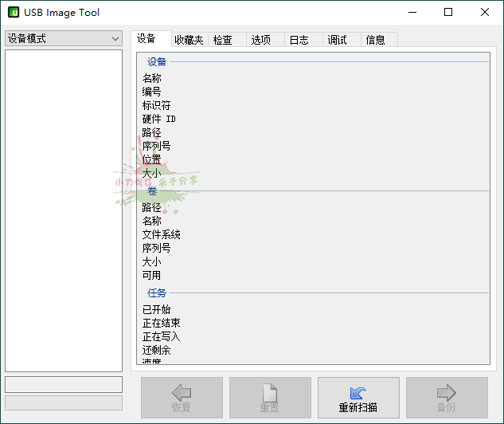This screenshot has height=424, width=504.
Task: Go to the 调试 debug tab
Action: click(x=341, y=40)
